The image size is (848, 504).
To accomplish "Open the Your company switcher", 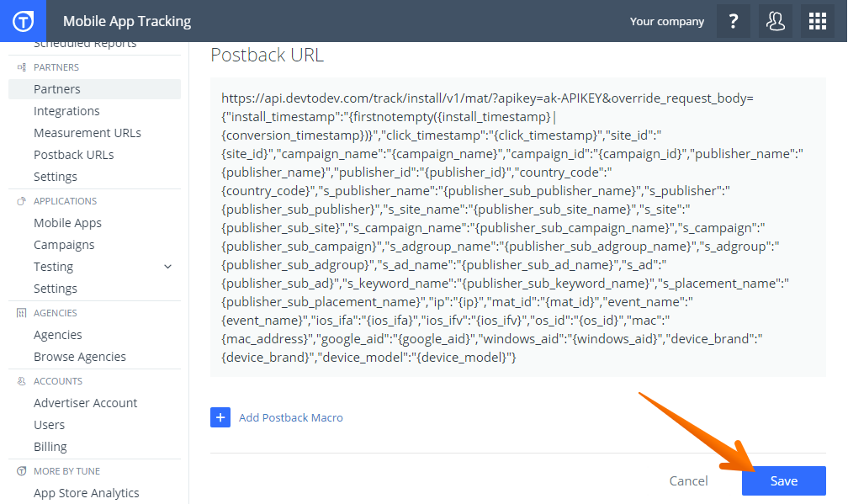I will point(666,21).
